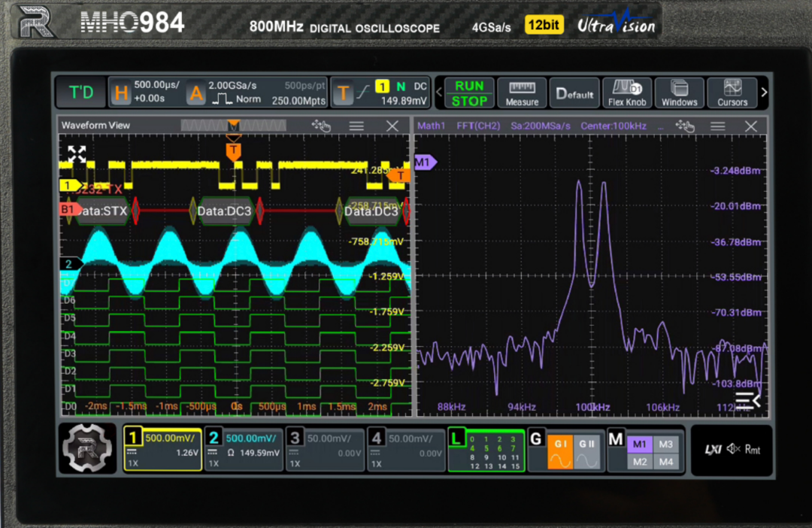Select digital channel D3 label
This screenshot has height=528, width=812.
tap(69, 354)
